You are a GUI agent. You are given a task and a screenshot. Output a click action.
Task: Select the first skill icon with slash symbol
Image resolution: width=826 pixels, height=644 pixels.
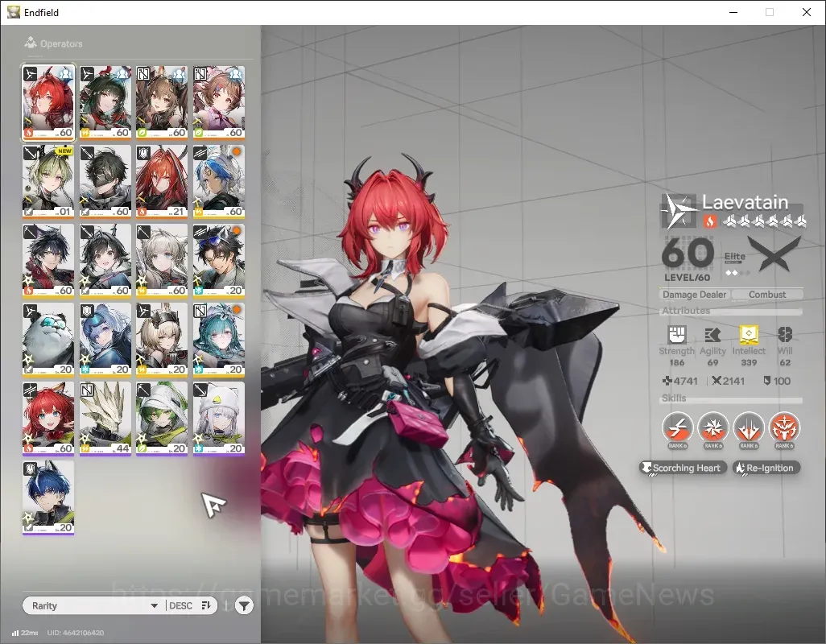click(x=677, y=427)
